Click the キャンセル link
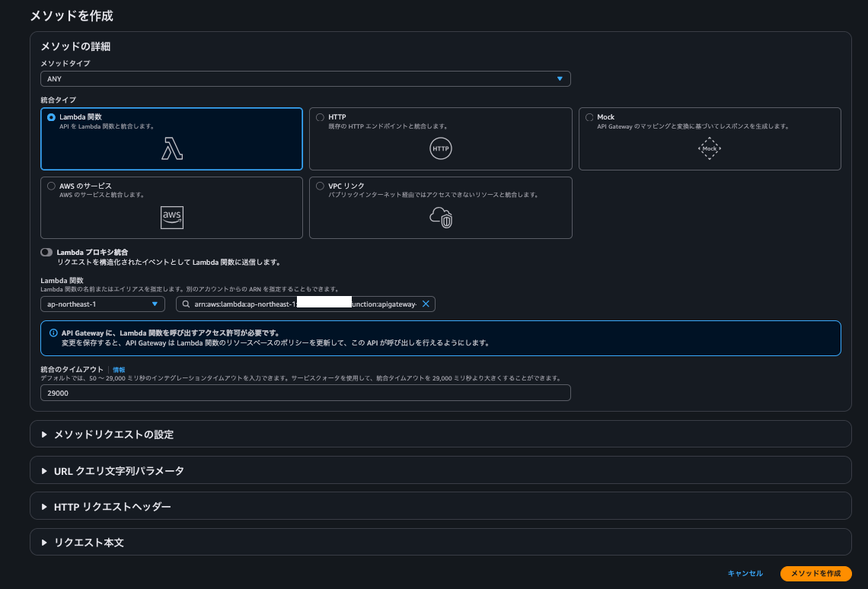The height and width of the screenshot is (589, 868). [745, 574]
